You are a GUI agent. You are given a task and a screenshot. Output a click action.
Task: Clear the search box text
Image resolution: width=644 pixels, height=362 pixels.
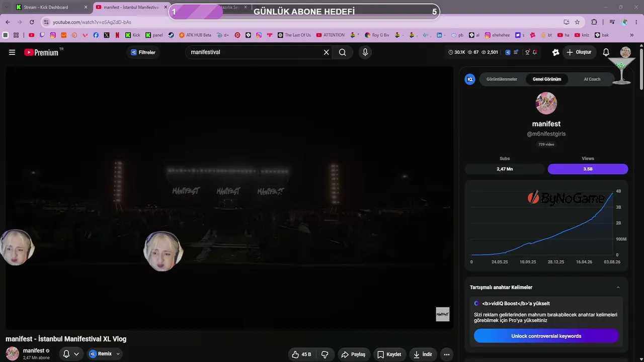[x=326, y=52]
